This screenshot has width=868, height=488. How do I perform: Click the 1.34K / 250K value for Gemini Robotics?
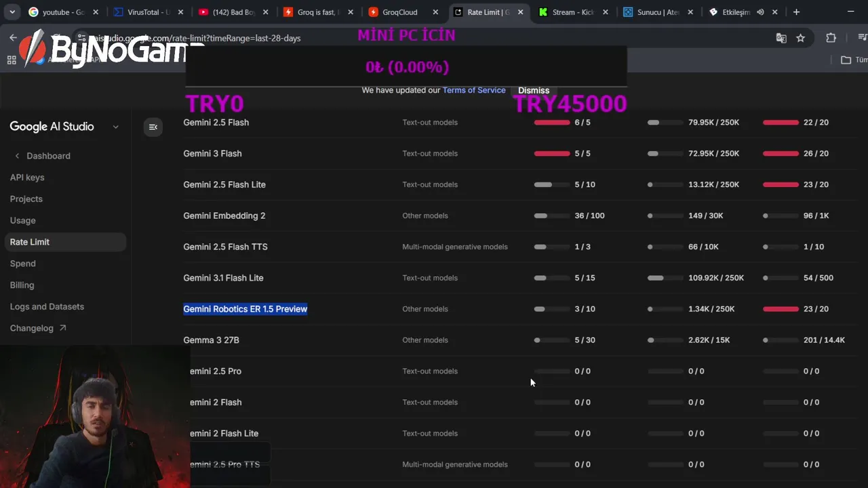tap(711, 309)
